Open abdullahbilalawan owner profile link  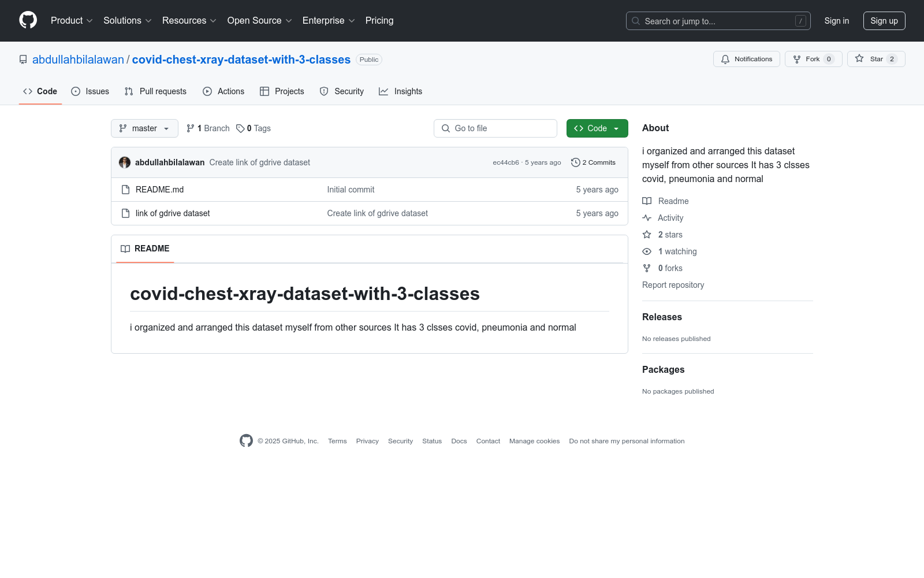78,60
